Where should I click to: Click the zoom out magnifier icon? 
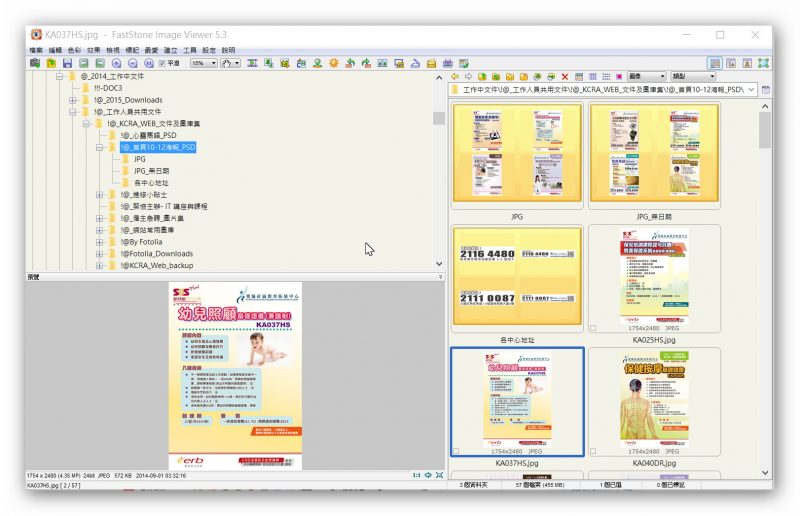(x=133, y=63)
